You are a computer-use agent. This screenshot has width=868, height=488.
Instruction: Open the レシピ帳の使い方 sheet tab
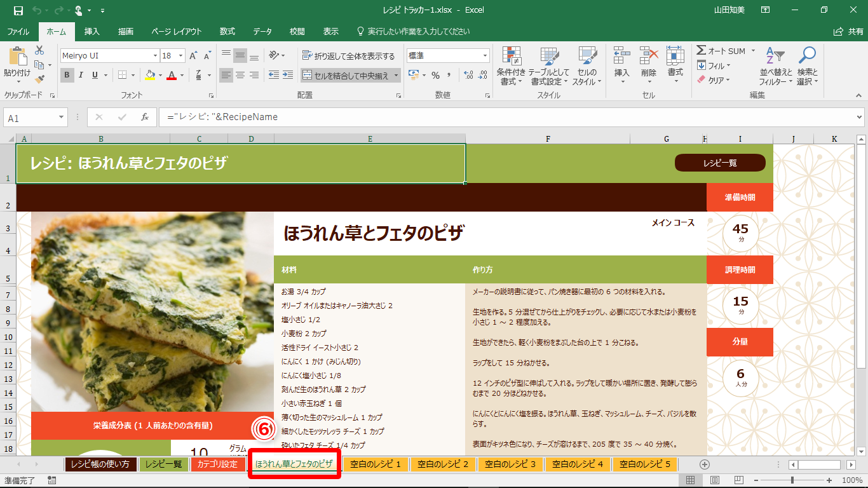click(x=100, y=464)
